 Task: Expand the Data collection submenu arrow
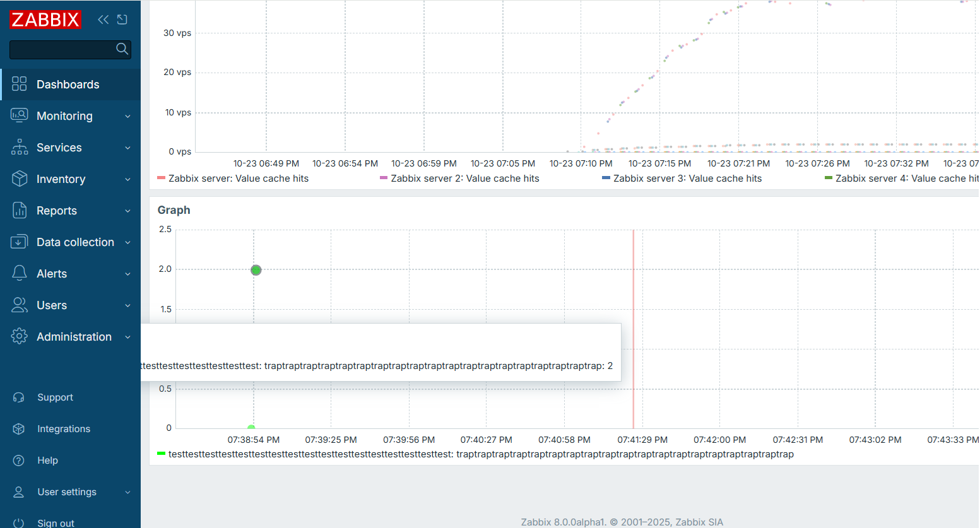[x=127, y=242]
